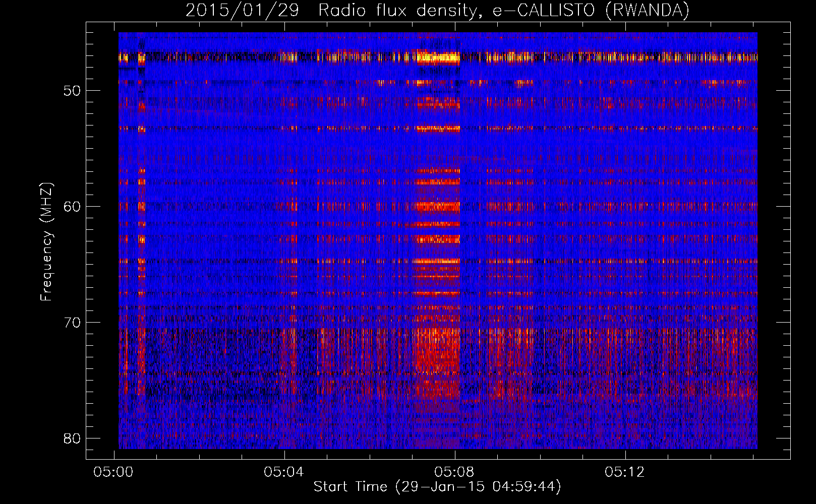Select the 80 frequency tick label
The width and height of the screenshot is (816, 504).
click(73, 438)
